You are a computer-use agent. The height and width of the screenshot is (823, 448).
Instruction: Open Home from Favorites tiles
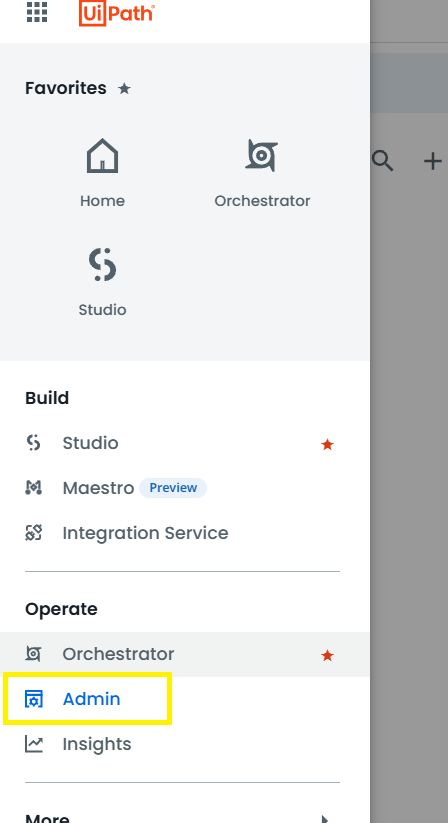pyautogui.click(x=102, y=173)
